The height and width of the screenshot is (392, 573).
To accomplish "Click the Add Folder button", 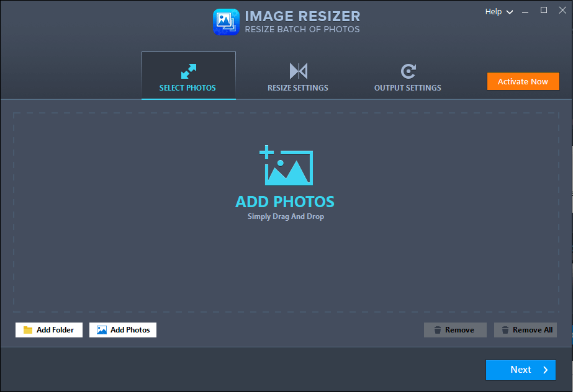I will 49,330.
